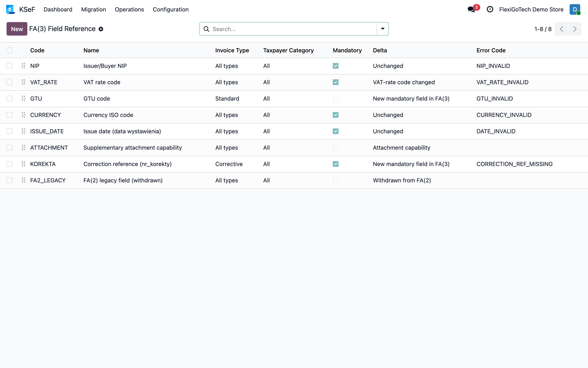Click the Currency ISO code name cell

pos(108,115)
